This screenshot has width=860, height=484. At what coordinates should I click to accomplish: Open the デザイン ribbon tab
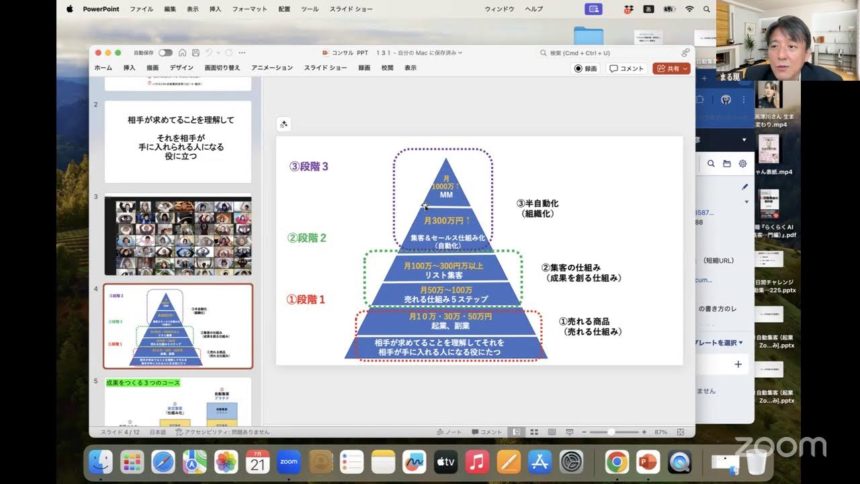point(182,68)
